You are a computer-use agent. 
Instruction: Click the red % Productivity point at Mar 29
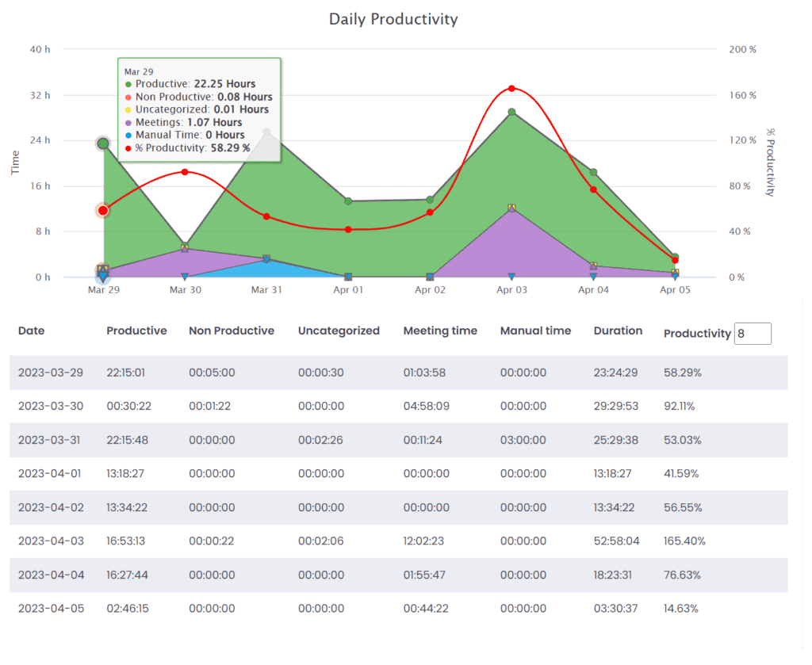point(103,211)
